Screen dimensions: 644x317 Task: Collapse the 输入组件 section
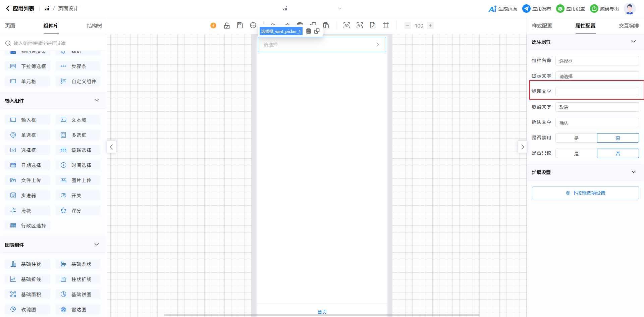point(97,100)
